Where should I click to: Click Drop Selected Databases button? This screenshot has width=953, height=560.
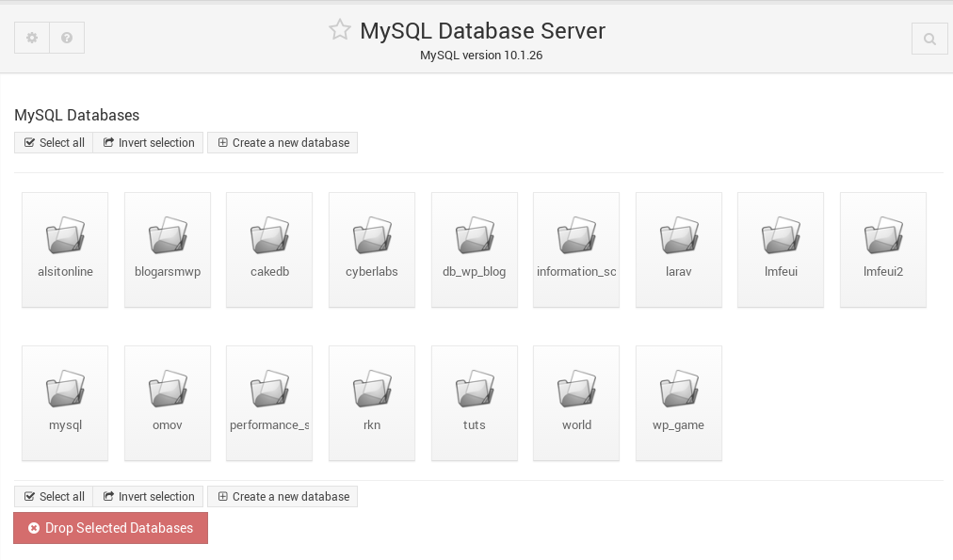(110, 528)
